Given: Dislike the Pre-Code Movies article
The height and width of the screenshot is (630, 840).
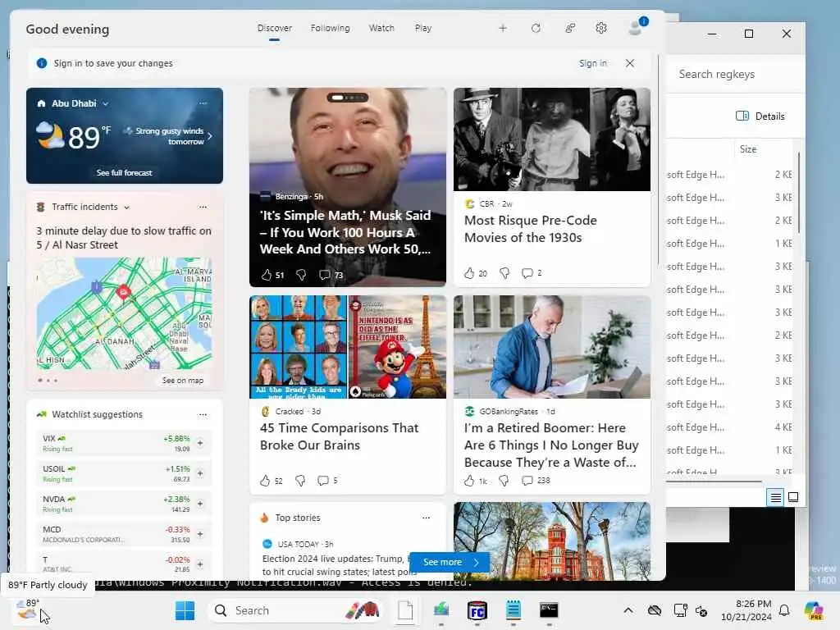Looking at the screenshot, I should 504,273.
